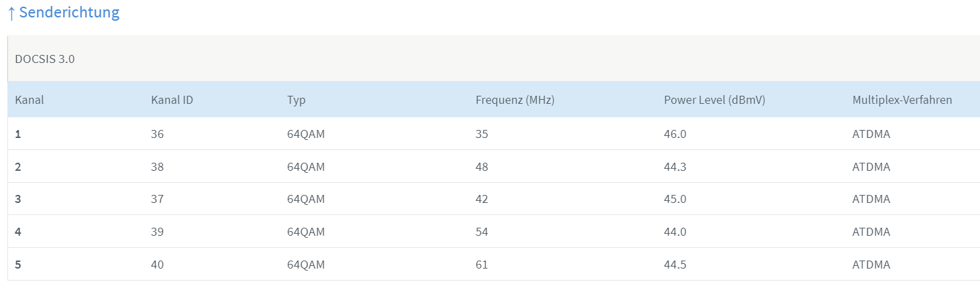
Task: Select the Multiplex-Verfahren column header
Action: (902, 100)
